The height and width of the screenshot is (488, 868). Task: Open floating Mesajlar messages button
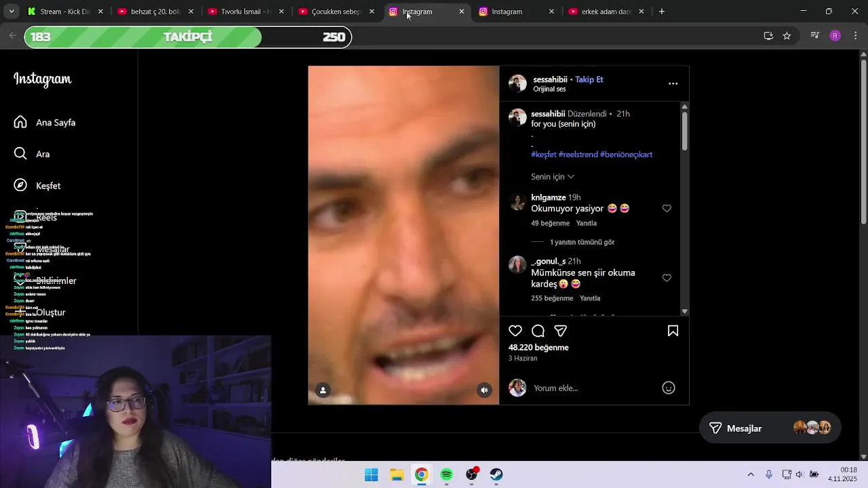pyautogui.click(x=770, y=428)
